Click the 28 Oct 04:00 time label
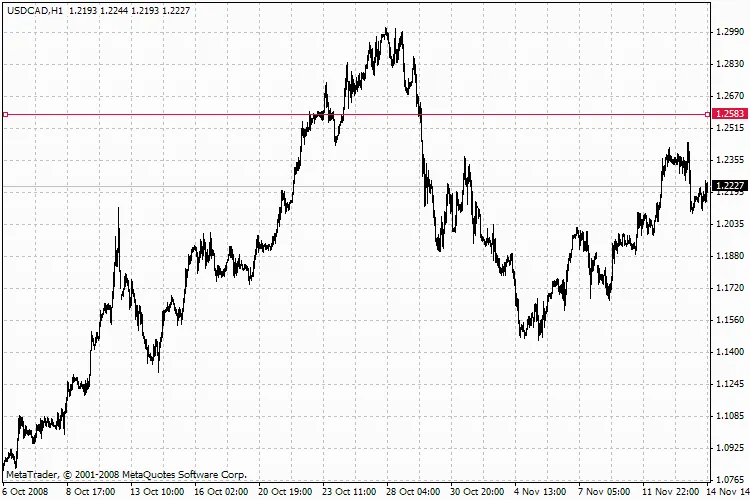This screenshot has width=750, height=500. point(413,491)
